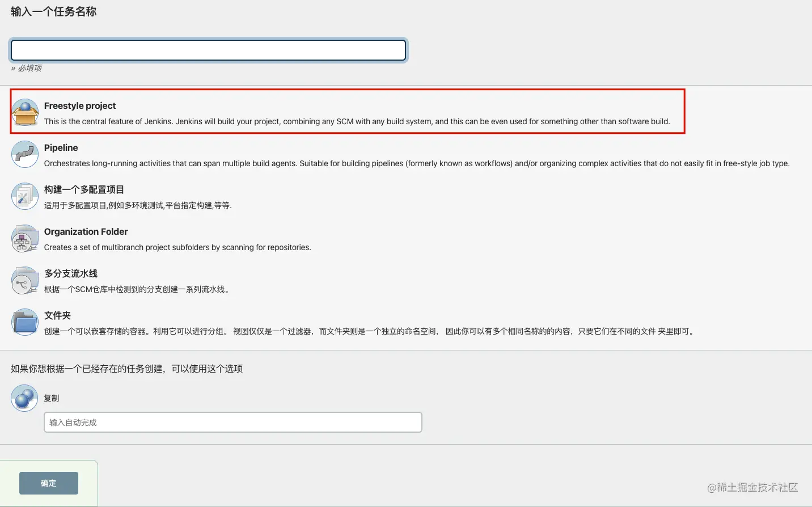Click the text 'Creates a set of multibranch project subfolders'

tap(177, 247)
